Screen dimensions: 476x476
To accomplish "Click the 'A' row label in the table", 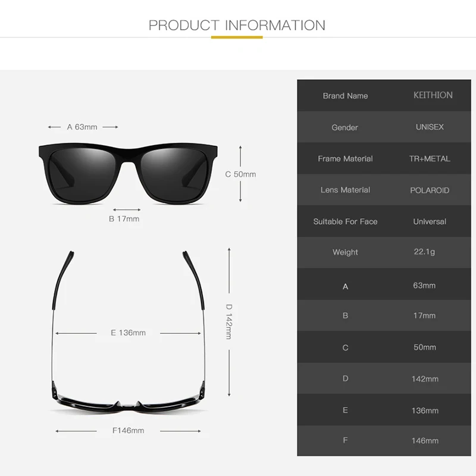I will (x=345, y=287).
